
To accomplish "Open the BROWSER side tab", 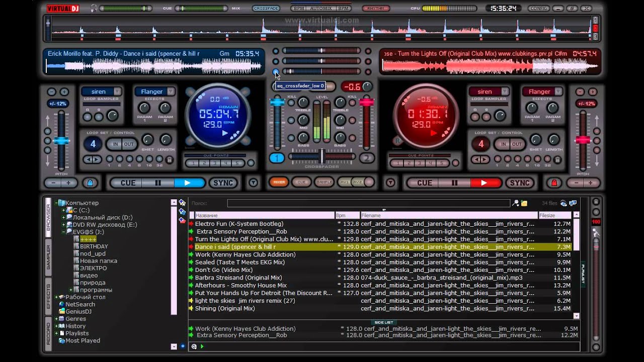I will pos(49,217).
